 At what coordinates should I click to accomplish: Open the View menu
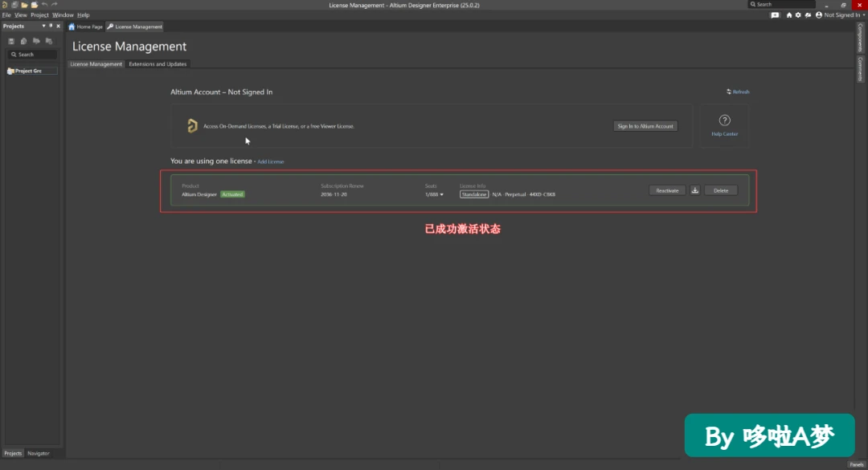[20, 15]
